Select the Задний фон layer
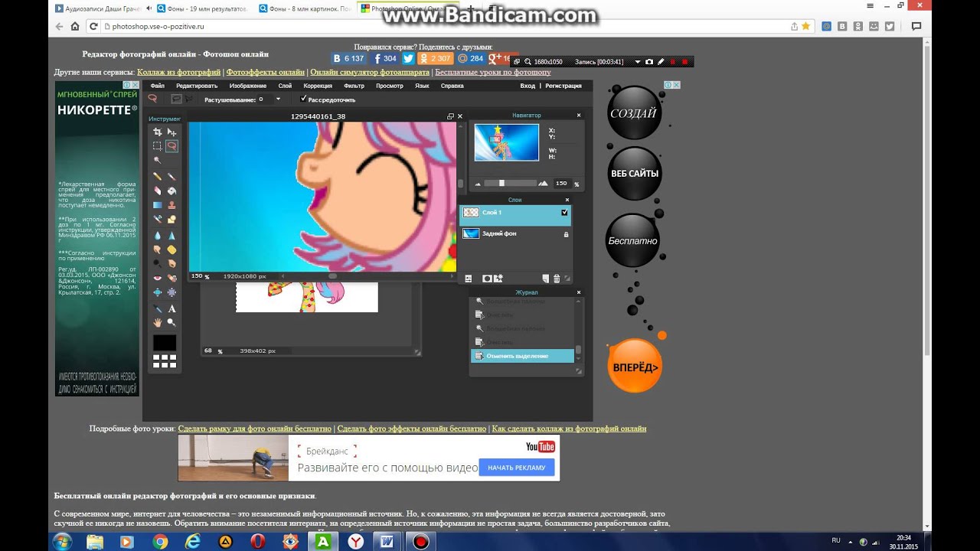This screenshot has height=551, width=980. click(x=514, y=234)
